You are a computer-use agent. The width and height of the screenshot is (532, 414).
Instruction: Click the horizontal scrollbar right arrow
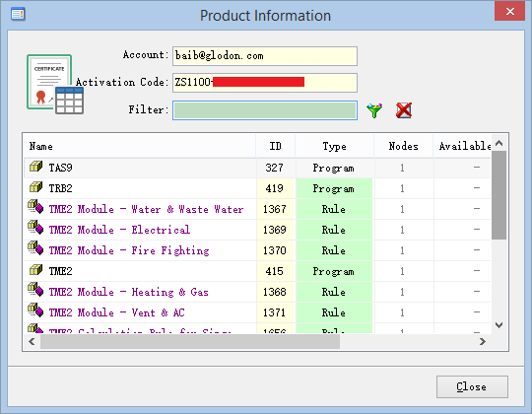[x=483, y=341]
